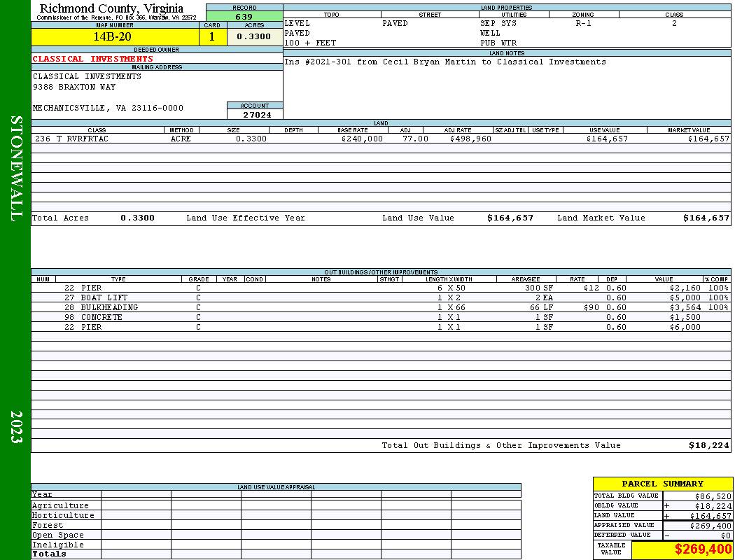Click mailing address line 9388 BRAXTON WAY
The image size is (735, 560).
click(x=74, y=87)
